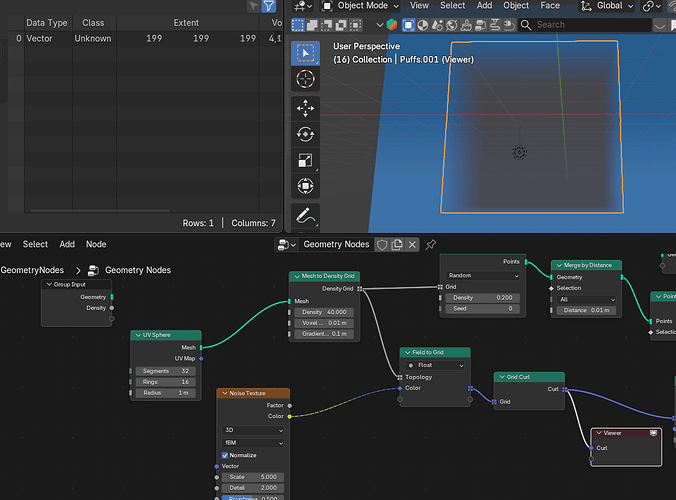Adjust the Density 40.000 field

pyautogui.click(x=324, y=312)
